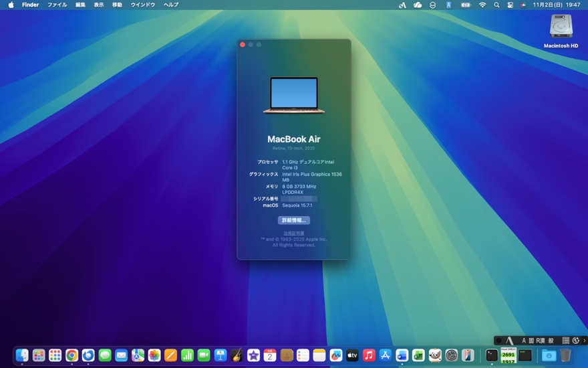Launch Thunderbird from the Dock
588x368 pixels.
tap(88, 355)
